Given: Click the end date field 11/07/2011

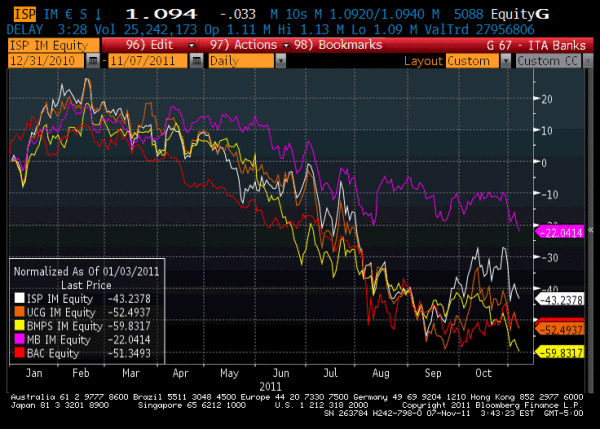Looking at the screenshot, I should (148, 61).
